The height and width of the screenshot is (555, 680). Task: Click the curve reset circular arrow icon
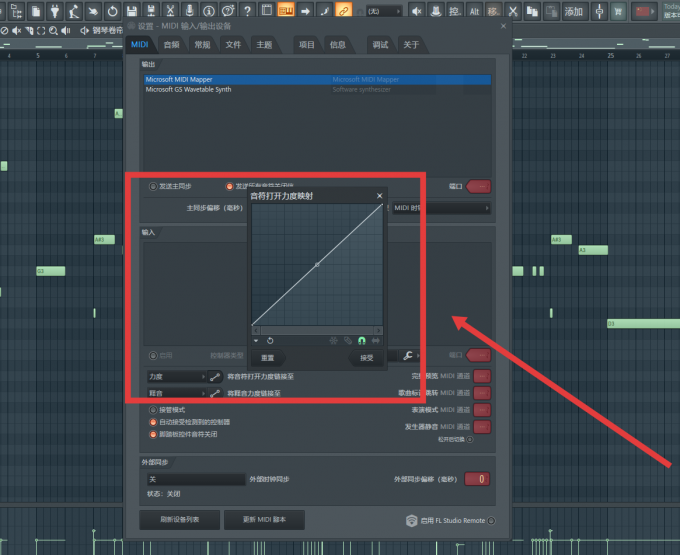(x=270, y=341)
